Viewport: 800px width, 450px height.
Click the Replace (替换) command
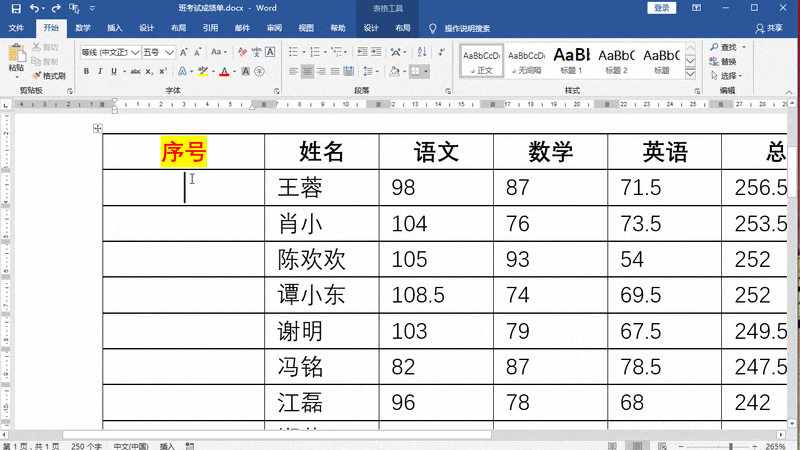click(723, 62)
